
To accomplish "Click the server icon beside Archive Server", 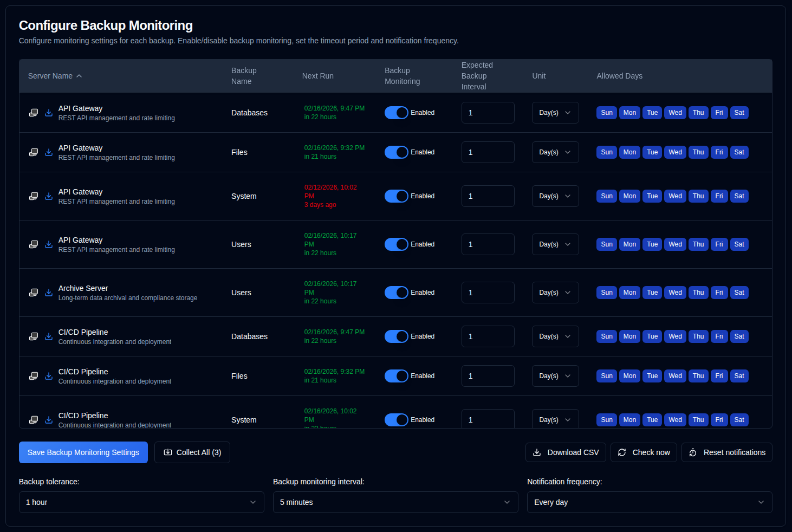I will pos(34,293).
